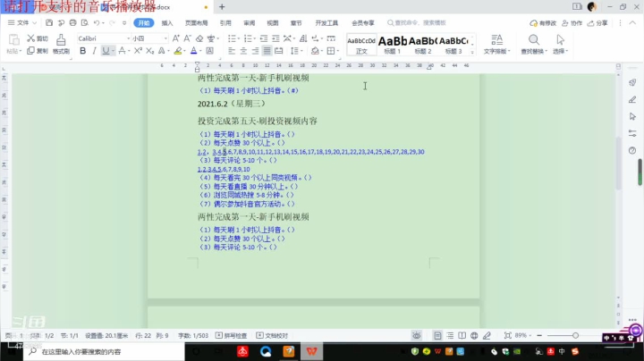644x361 pixels.
Task: Toggle Bold formatting
Action: 83,50
